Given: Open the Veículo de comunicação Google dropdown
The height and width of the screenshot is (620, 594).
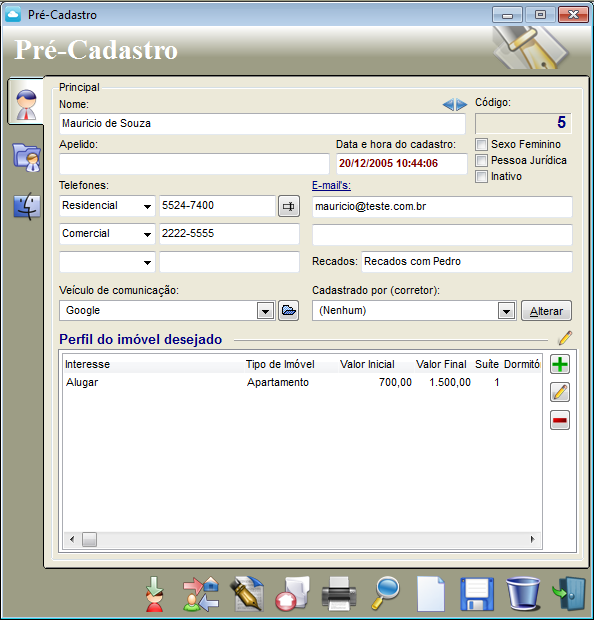Looking at the screenshot, I should click(265, 311).
